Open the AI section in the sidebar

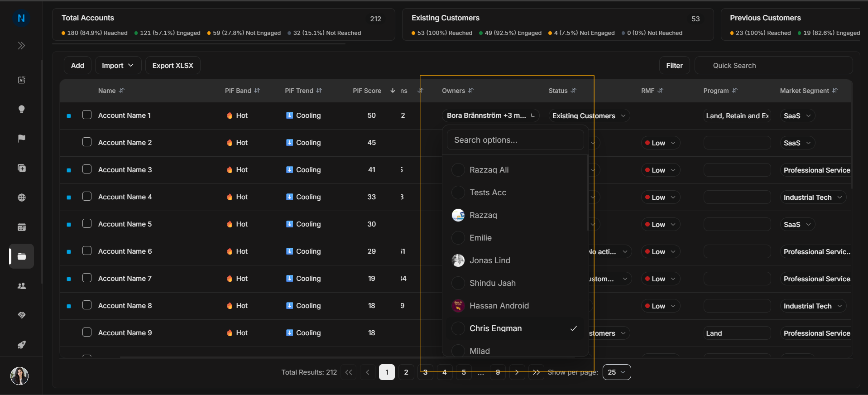(x=21, y=80)
